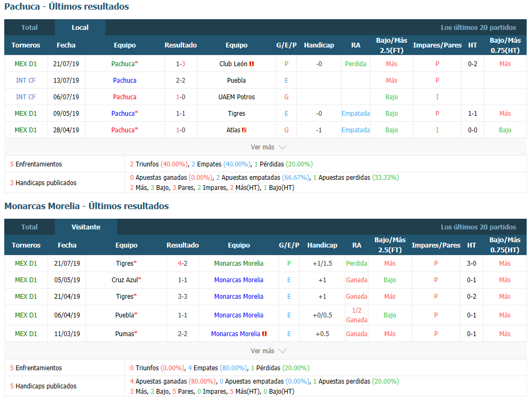
Task: Open the UAEM Potros team link
Action: click(x=237, y=97)
